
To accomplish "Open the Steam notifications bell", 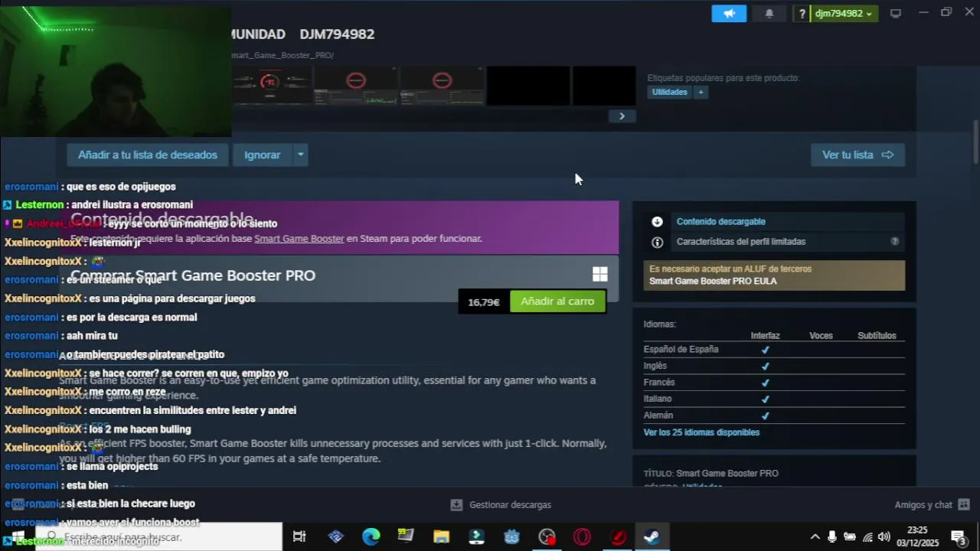I will pos(769,14).
